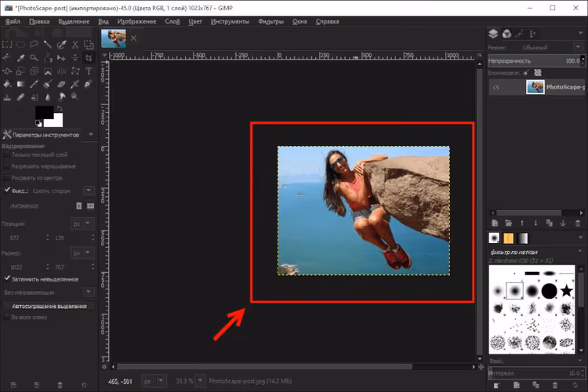Uncheck 'Затенить невыделенное' checkbox

pyautogui.click(x=7, y=279)
